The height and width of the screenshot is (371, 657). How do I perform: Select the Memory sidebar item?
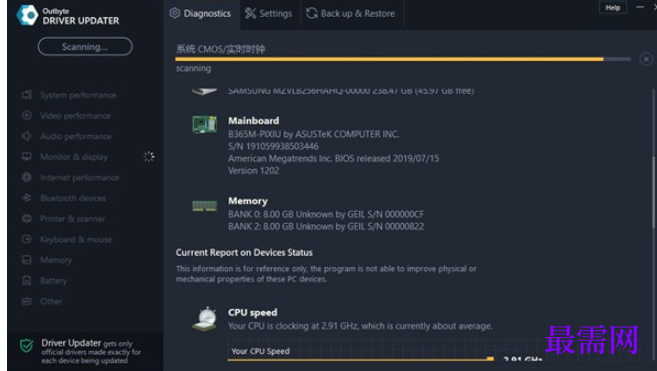pos(56,260)
